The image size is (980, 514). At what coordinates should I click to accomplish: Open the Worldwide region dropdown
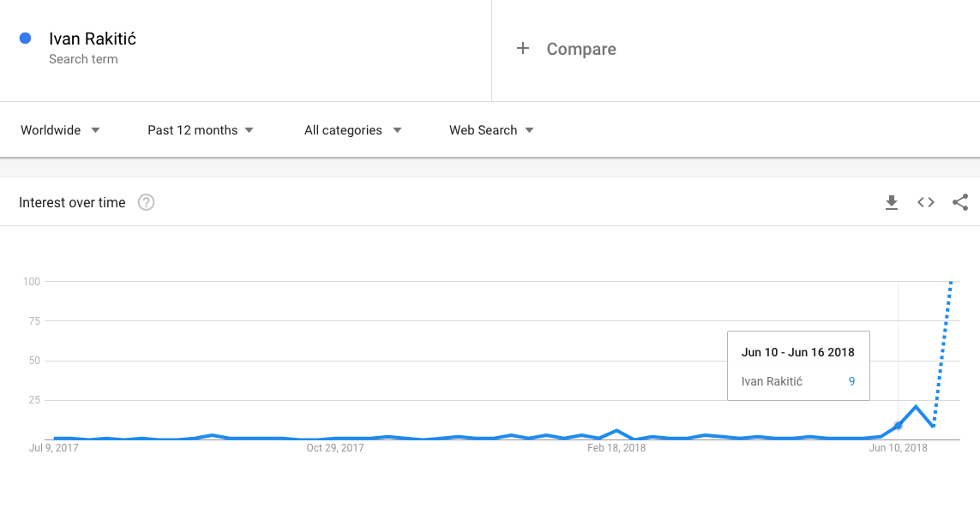[x=60, y=130]
